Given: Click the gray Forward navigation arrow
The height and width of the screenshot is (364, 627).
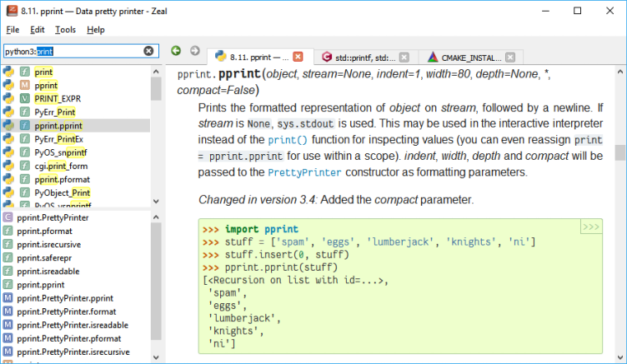Looking at the screenshot, I should [x=194, y=51].
